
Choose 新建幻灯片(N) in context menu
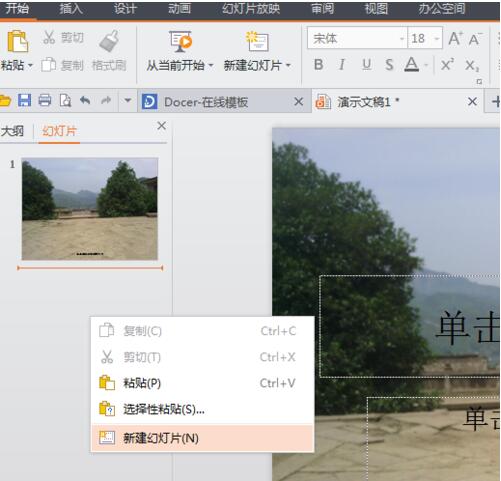[x=202, y=438]
